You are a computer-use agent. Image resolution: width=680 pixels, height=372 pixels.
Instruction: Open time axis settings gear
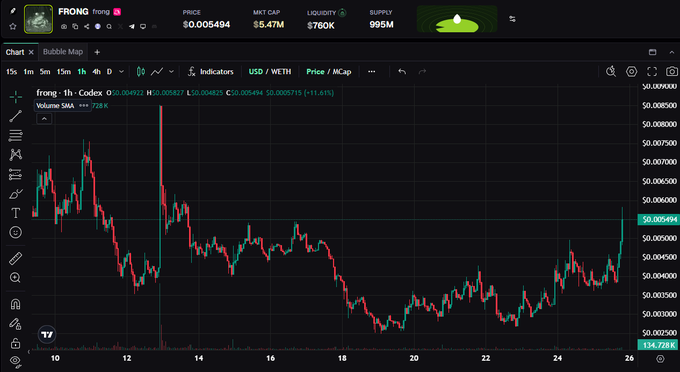click(660, 359)
